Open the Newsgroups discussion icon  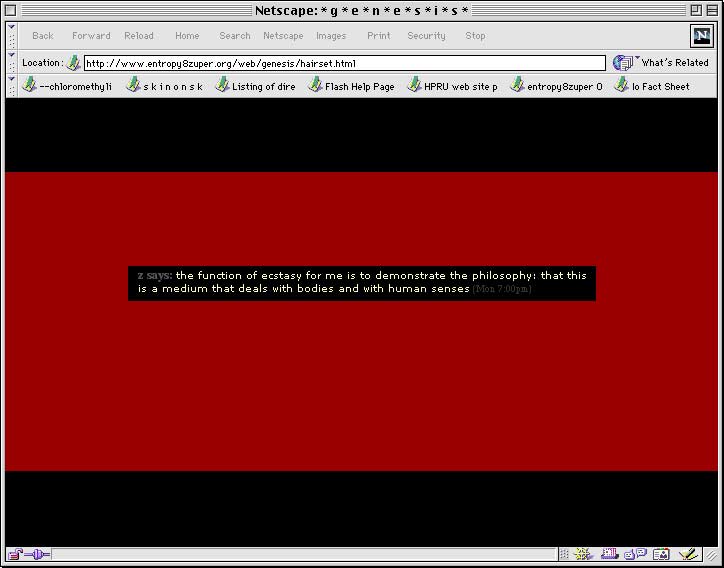(x=635, y=554)
